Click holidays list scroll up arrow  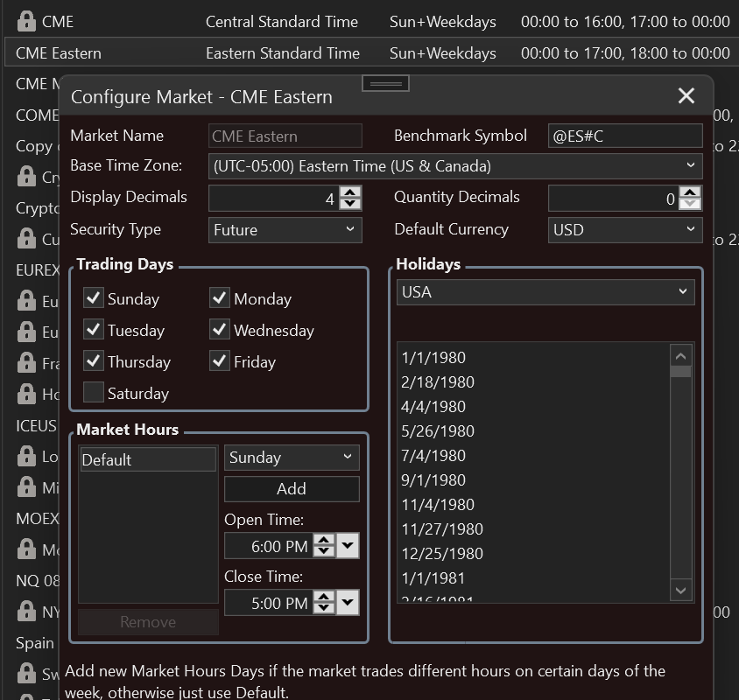[680, 356]
